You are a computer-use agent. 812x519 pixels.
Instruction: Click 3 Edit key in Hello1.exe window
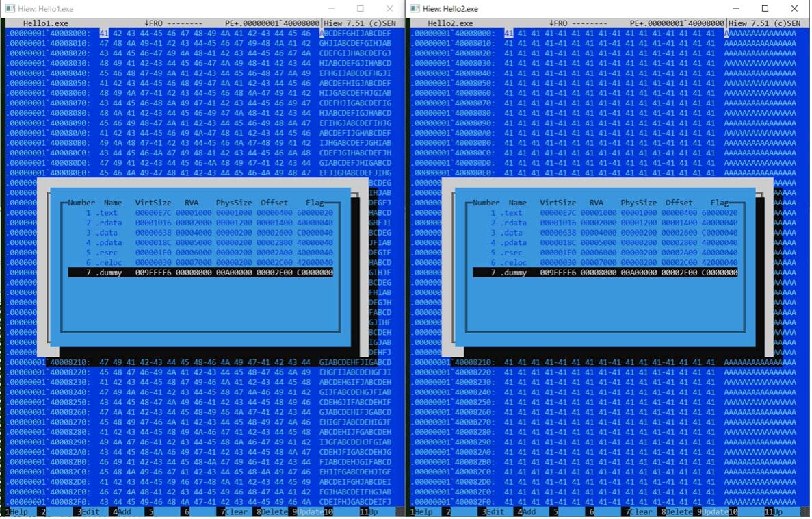[x=88, y=511]
